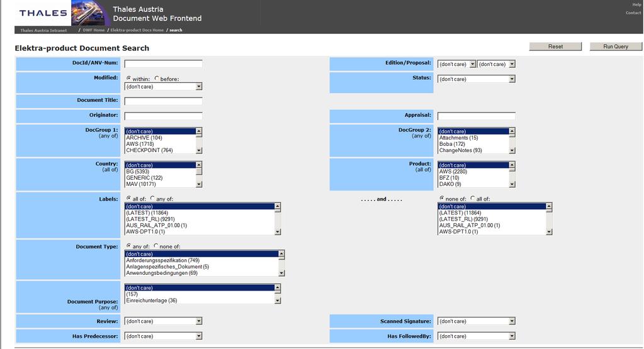
Task: Select GENERIC (122) in Country list
Action: 160,177
